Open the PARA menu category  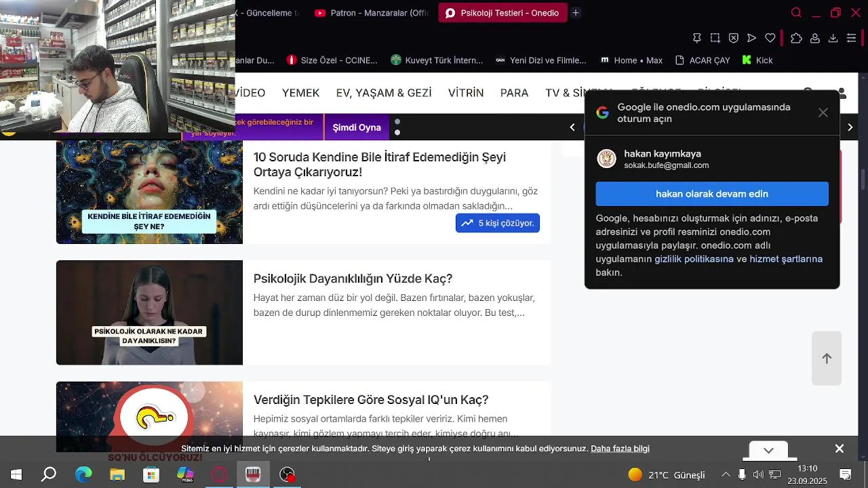[514, 93]
